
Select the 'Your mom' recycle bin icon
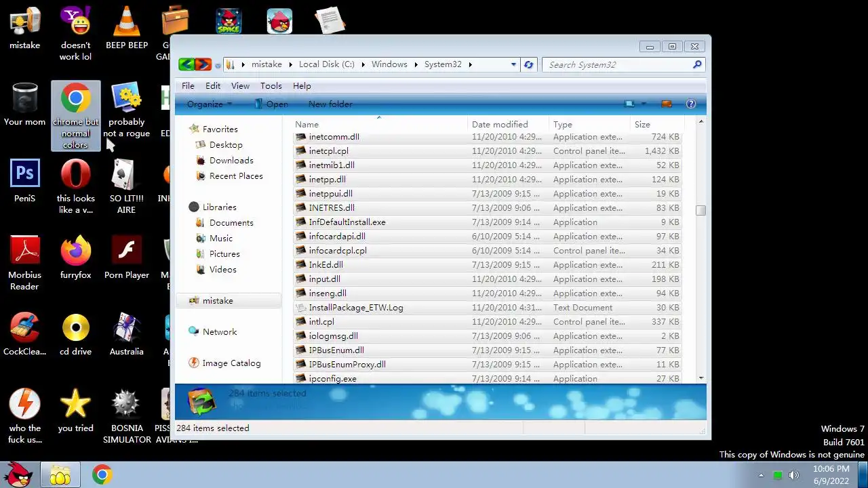click(x=24, y=105)
